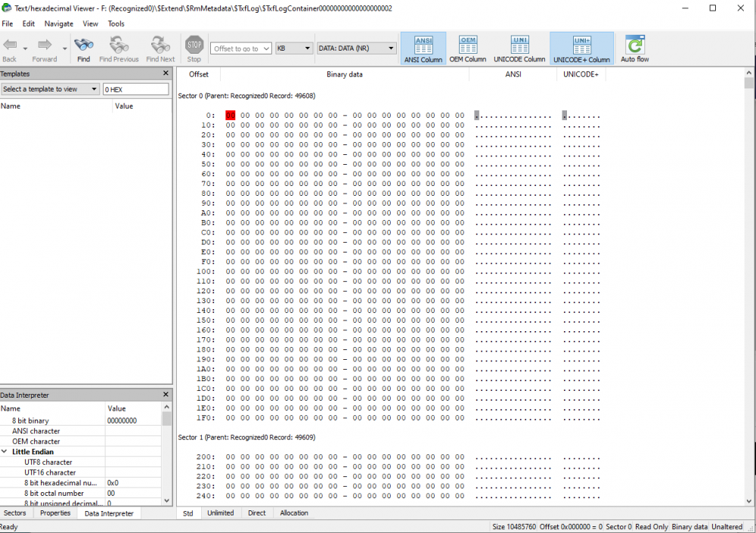Open the KB units dropdown
756x533 pixels.
pyautogui.click(x=294, y=48)
